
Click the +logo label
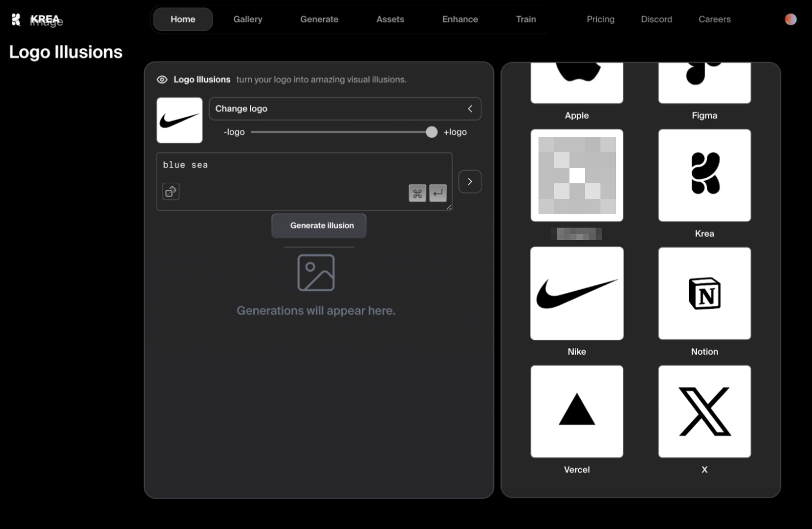click(455, 132)
